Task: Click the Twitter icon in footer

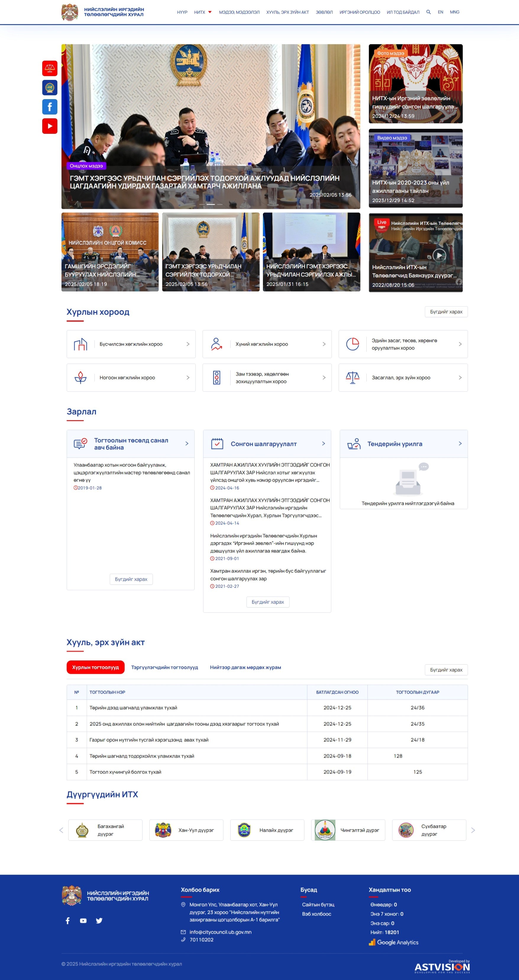Action: point(99,921)
